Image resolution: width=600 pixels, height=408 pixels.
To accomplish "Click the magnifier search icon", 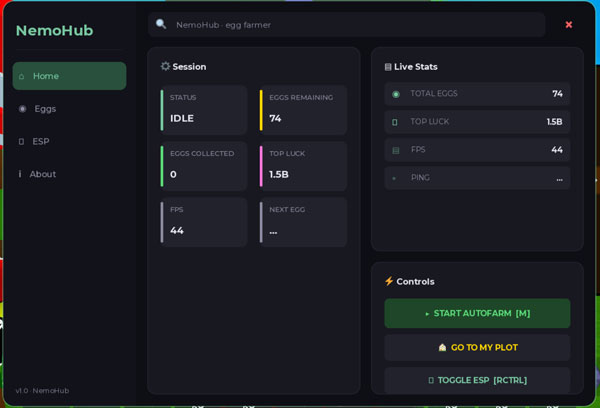I will point(161,24).
